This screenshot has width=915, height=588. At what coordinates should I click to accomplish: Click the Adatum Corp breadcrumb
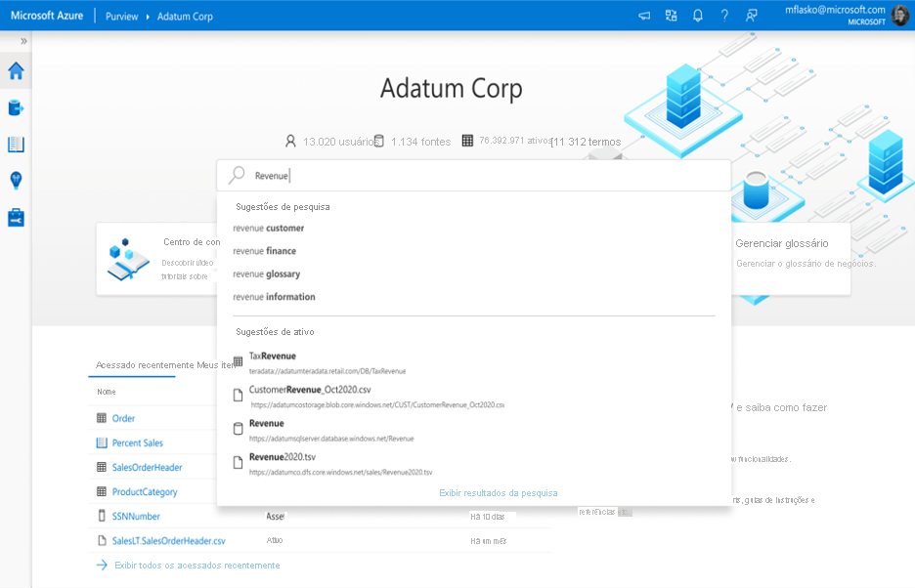click(x=185, y=17)
